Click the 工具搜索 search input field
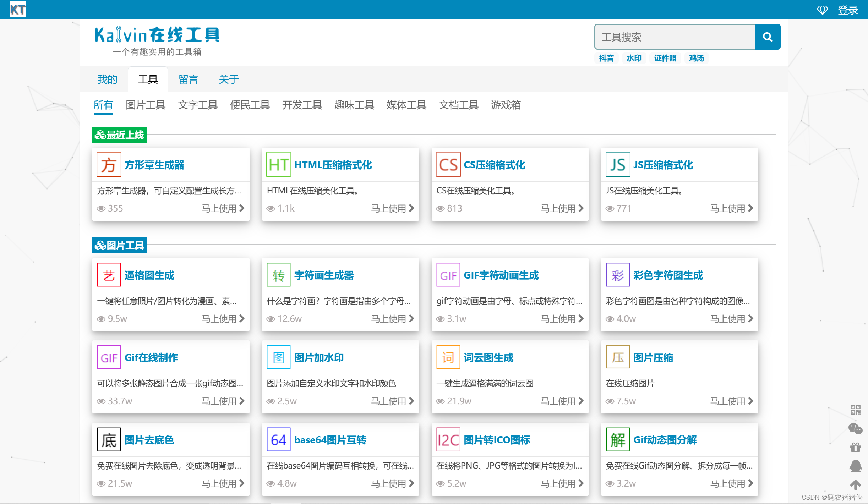868x504 pixels. [675, 37]
